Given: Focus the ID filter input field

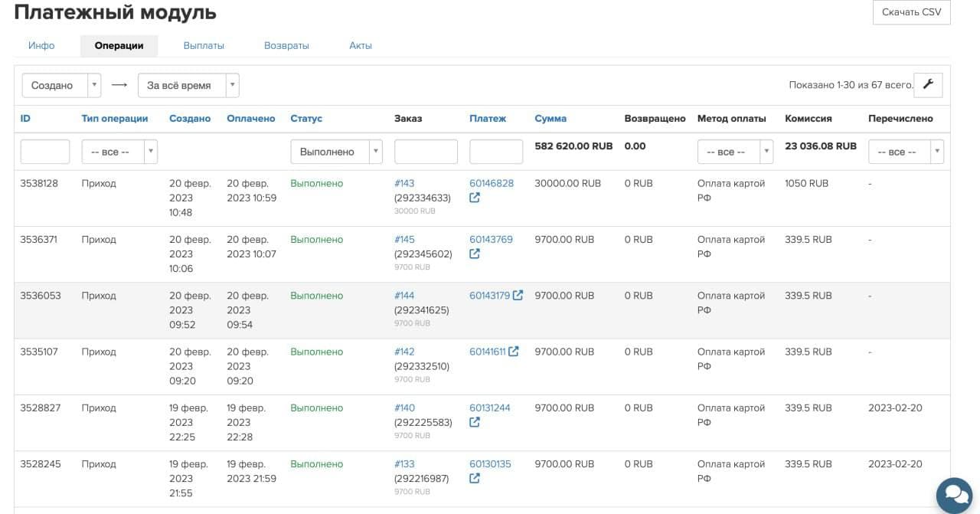Looking at the screenshot, I should (x=45, y=152).
